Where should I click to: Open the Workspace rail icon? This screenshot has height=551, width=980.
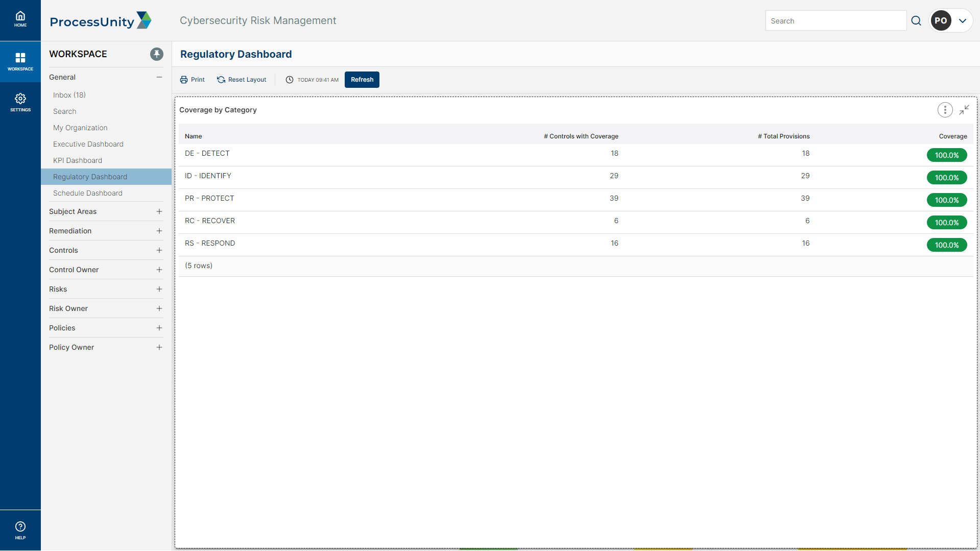point(20,61)
